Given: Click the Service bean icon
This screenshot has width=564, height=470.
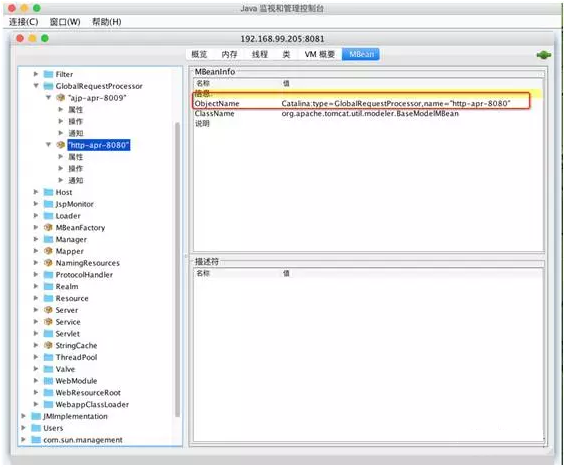Looking at the screenshot, I should (x=48, y=321).
